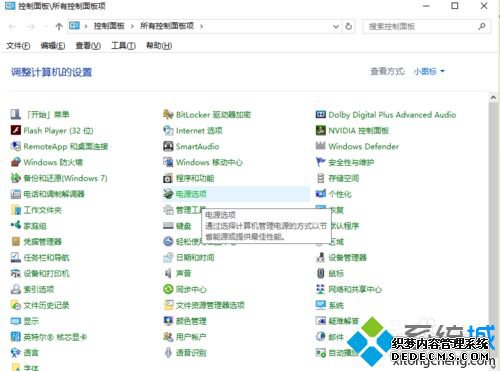Open Flash Player (32 位) icon
The width and height of the screenshot is (500, 371).
(16, 130)
